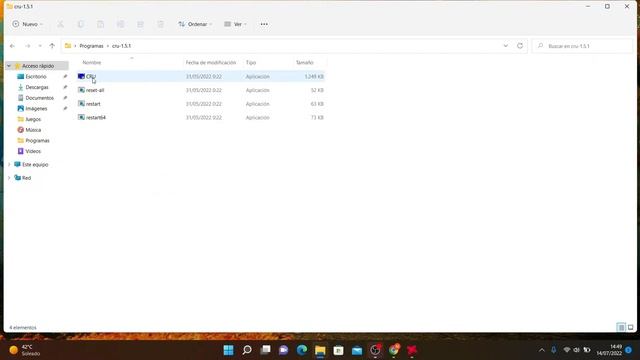Go forward with the right arrow
640x360 pixels.
click(28, 46)
